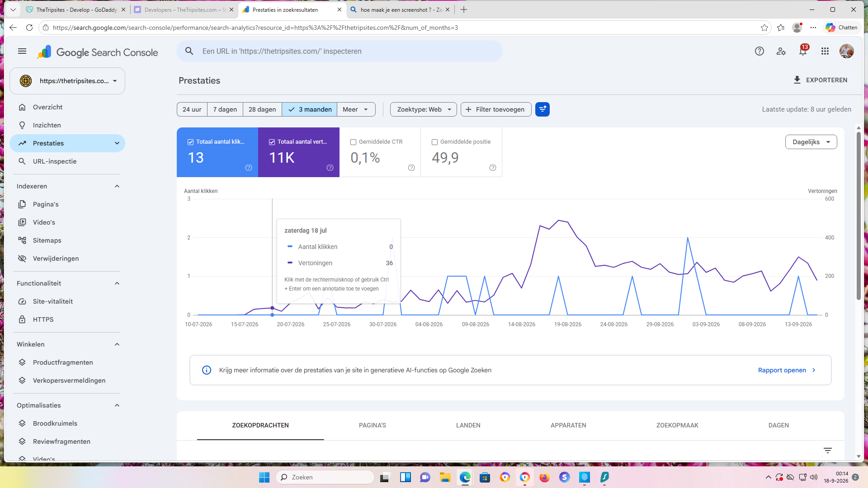Click the URL inspection search field
868x488 pixels.
(x=340, y=52)
